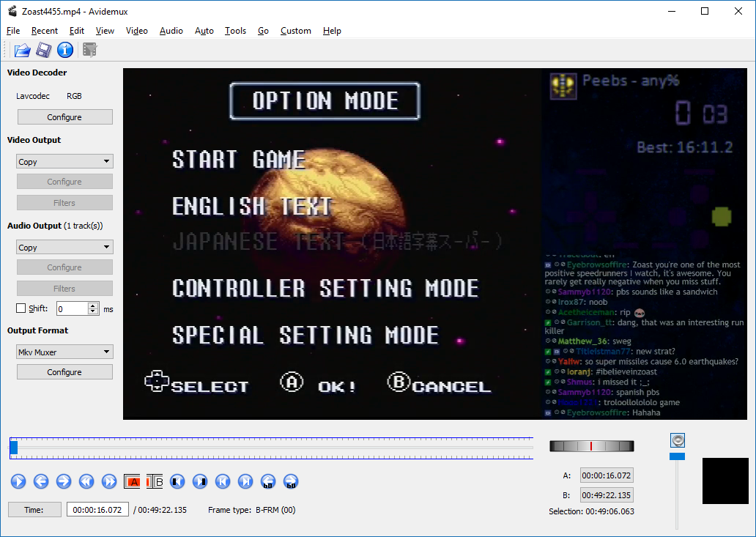
Task: Open the bitrate calculator toolbar icon
Action: coord(89,50)
